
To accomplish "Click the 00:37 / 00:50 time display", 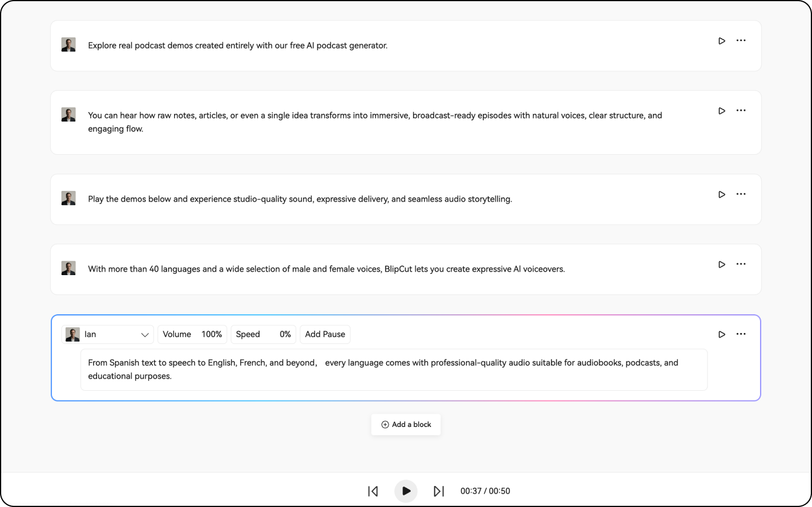I will coord(485,491).
